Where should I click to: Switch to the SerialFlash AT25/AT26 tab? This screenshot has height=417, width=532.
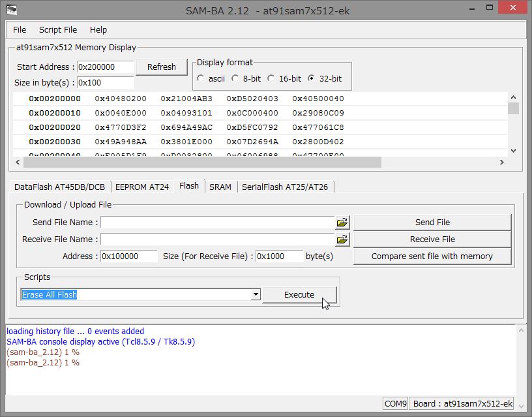click(x=285, y=187)
